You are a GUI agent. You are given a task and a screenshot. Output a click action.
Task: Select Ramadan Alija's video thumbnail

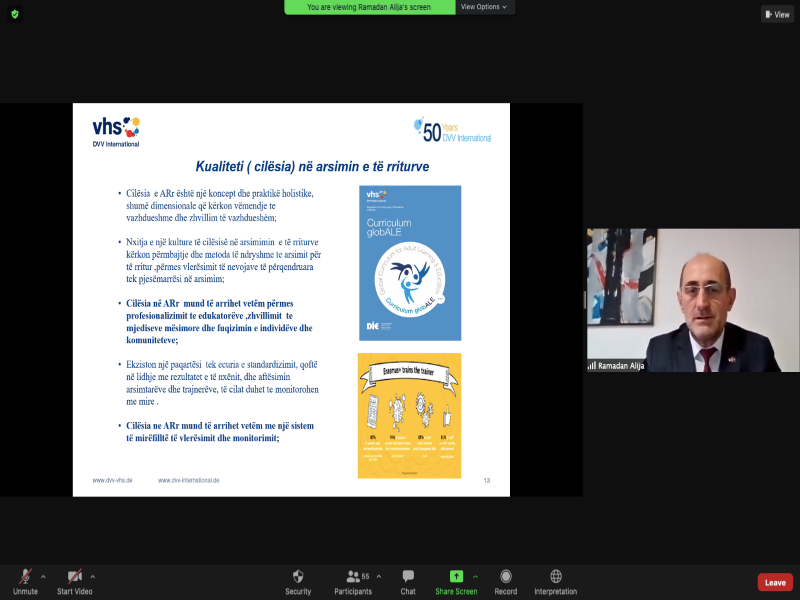point(692,300)
